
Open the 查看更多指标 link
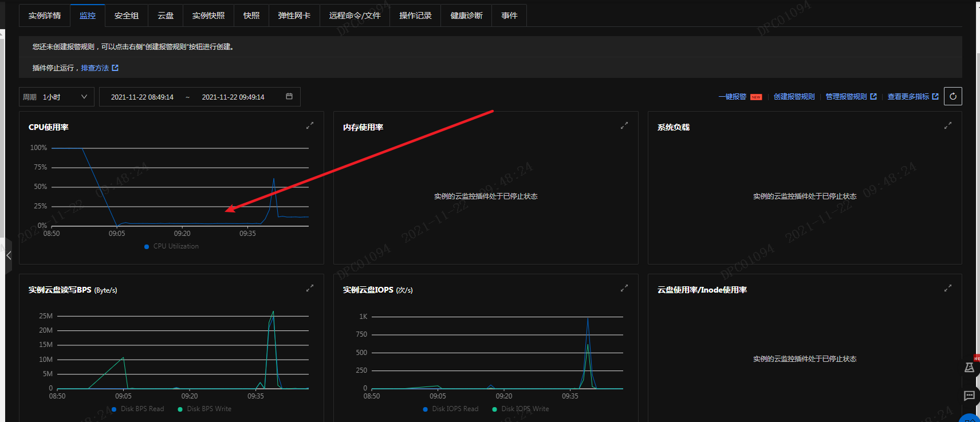pos(908,97)
